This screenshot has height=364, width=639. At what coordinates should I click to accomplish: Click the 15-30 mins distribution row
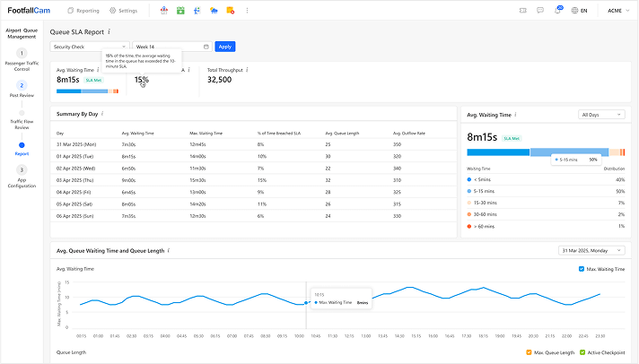(x=546, y=203)
